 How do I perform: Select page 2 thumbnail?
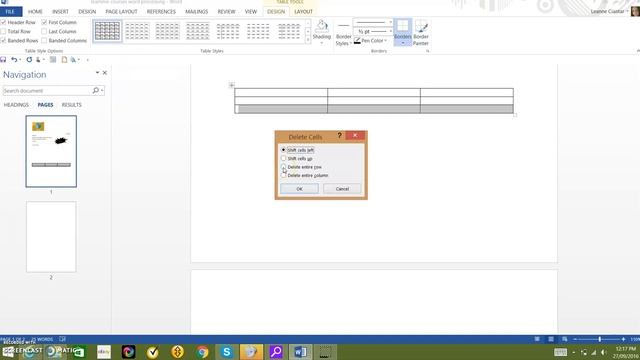tap(51, 237)
